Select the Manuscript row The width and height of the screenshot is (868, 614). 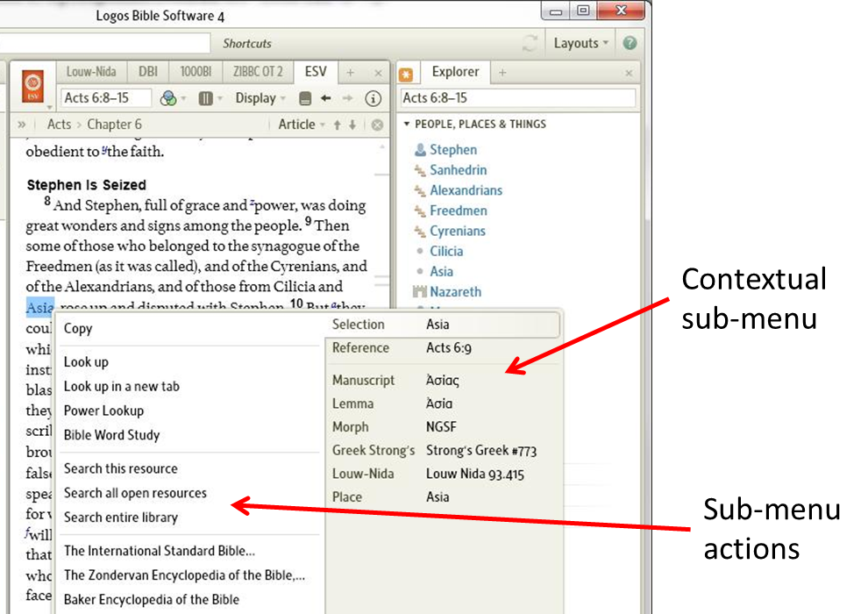[442, 381]
